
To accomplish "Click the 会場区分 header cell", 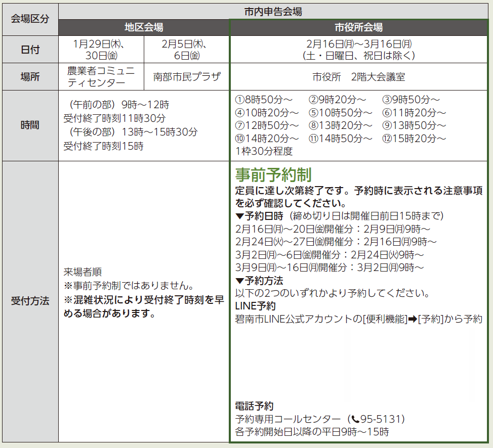I will (30, 19).
